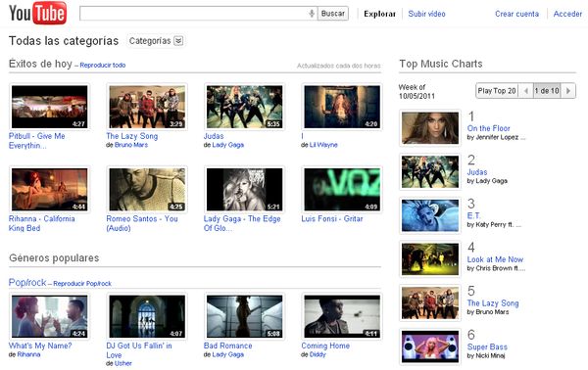Viewport: 588px width, 370px height.
Task: Open the Pop/rock genre heading link
Action: (27, 282)
